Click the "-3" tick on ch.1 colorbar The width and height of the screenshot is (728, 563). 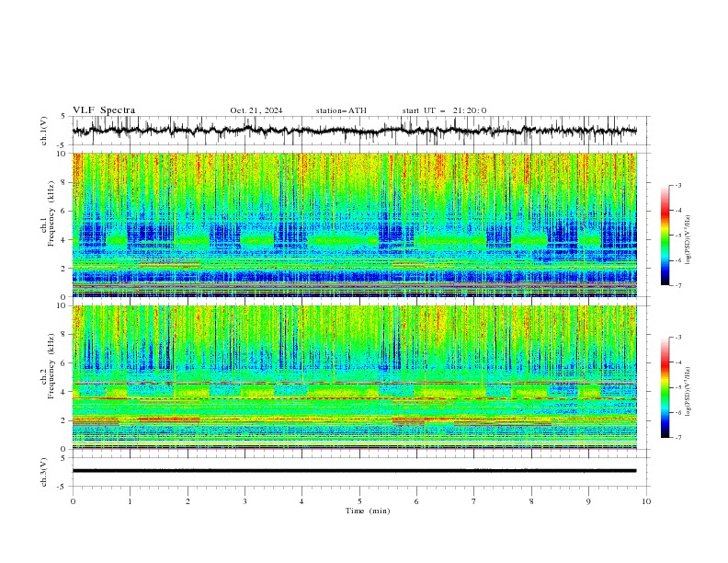point(677,185)
